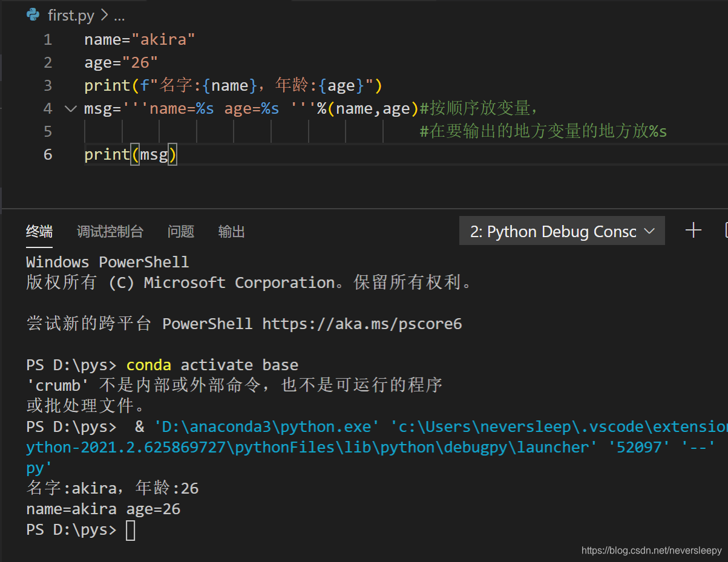Click the name variable on line 1
Viewport: 728px width, 562px height.
click(102, 39)
